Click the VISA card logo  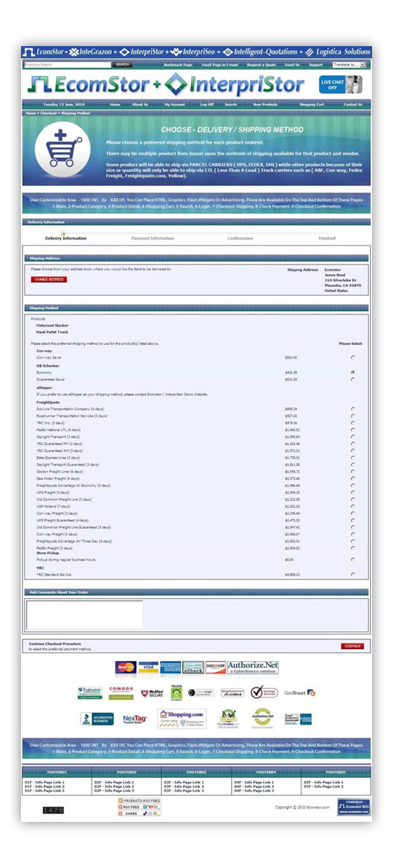[148, 667]
